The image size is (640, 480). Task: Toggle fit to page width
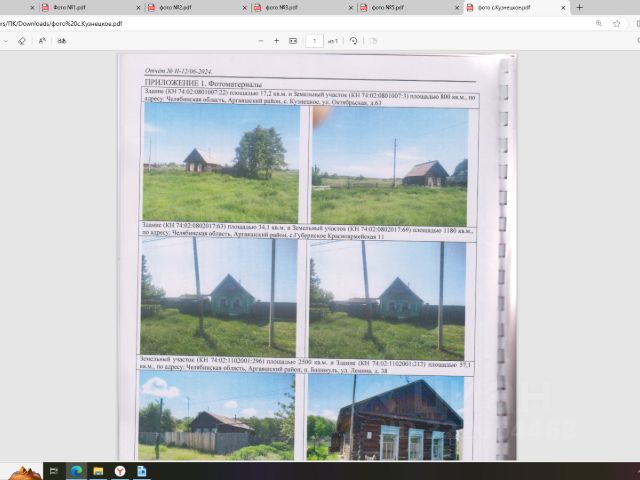[293, 41]
